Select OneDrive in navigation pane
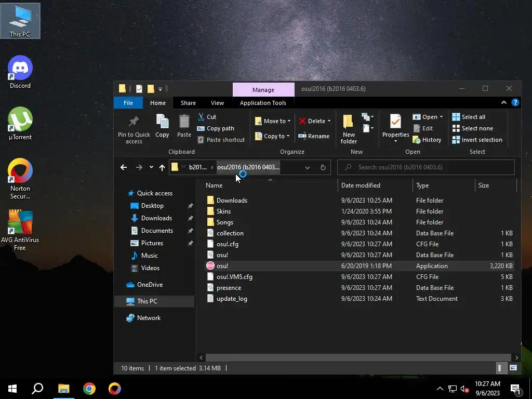The image size is (532, 399). 150,285
